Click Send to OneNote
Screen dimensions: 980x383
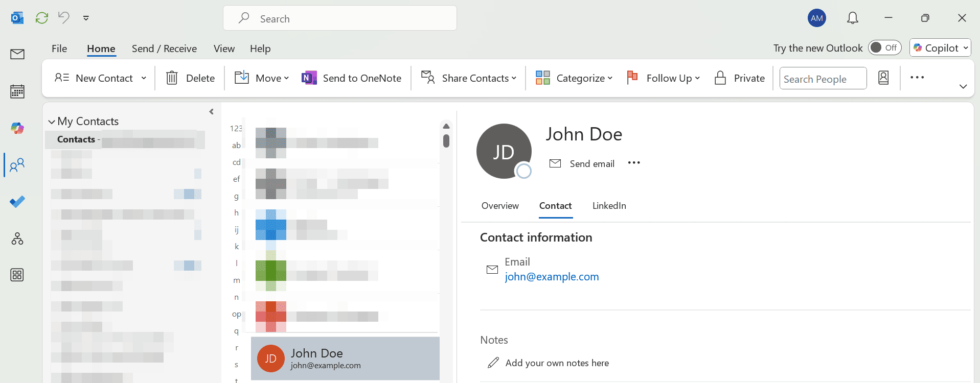(x=352, y=78)
